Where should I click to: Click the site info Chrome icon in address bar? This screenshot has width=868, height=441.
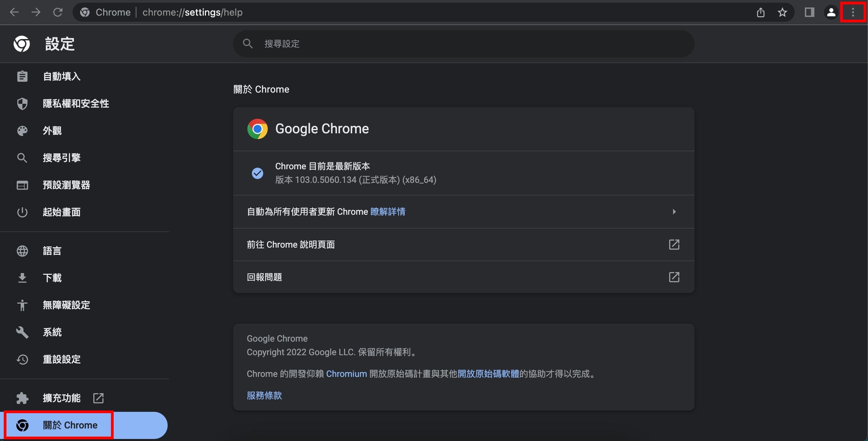click(x=85, y=13)
